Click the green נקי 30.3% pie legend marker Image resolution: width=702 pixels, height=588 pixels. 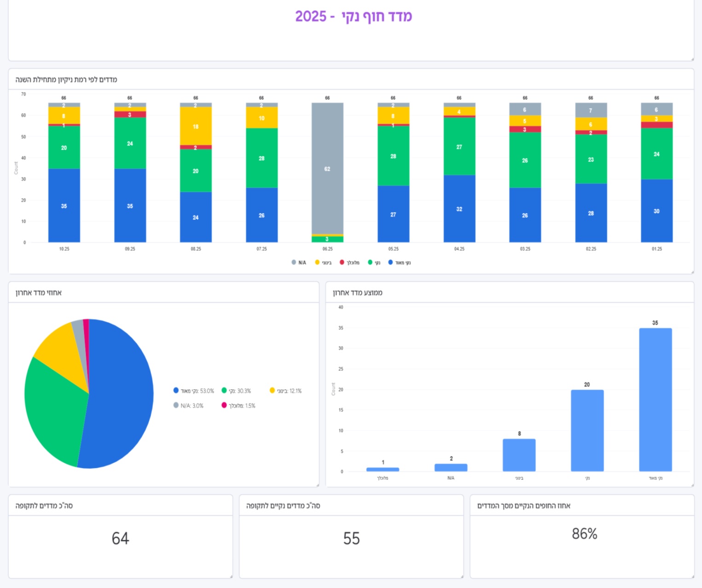(224, 391)
